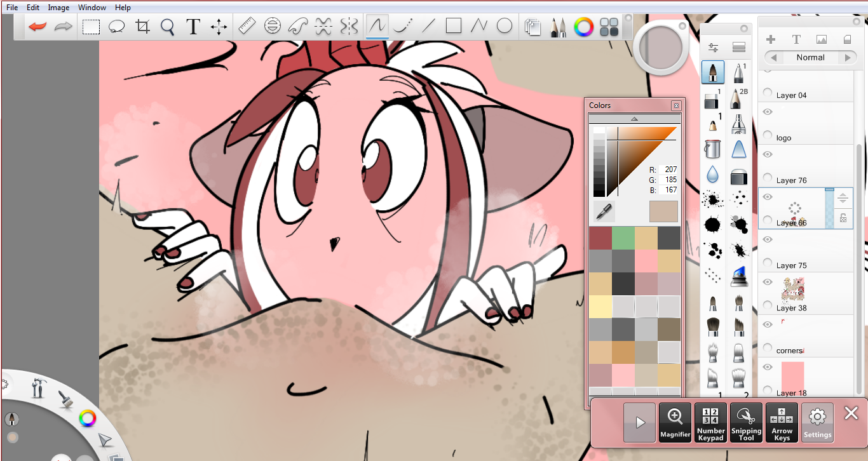Image resolution: width=868 pixels, height=461 pixels.
Task: Select the Oval draw style tool
Action: coord(505,26)
